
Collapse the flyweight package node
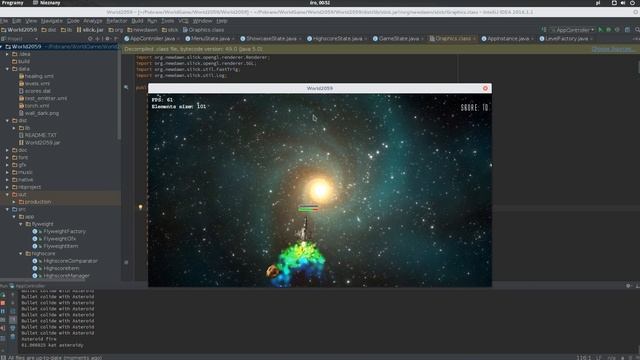pos(21,224)
